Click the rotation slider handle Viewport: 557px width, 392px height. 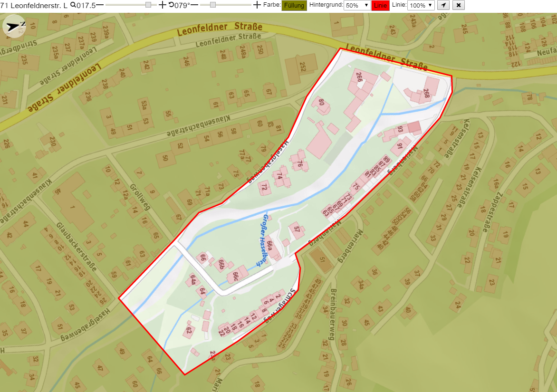(213, 5)
